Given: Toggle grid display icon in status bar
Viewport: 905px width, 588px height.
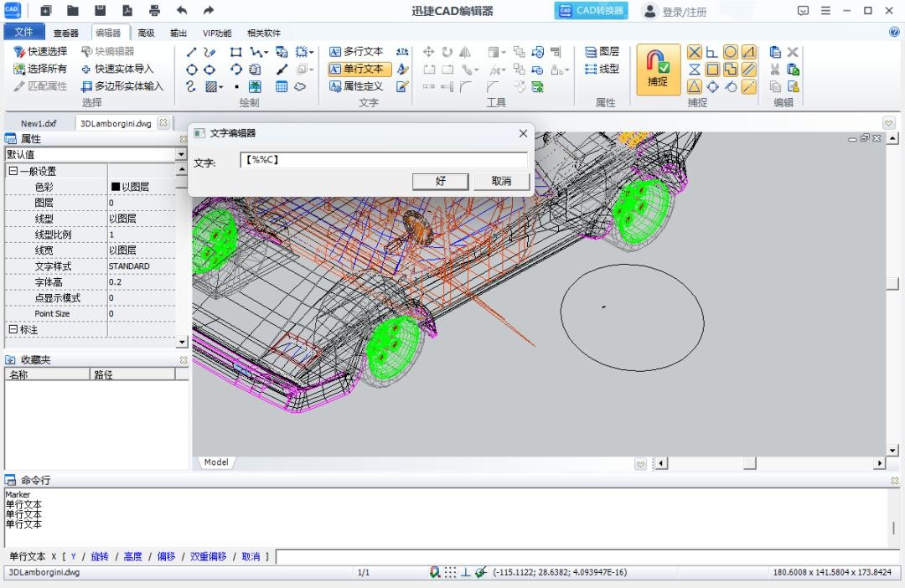Looking at the screenshot, I should pyautogui.click(x=450, y=572).
